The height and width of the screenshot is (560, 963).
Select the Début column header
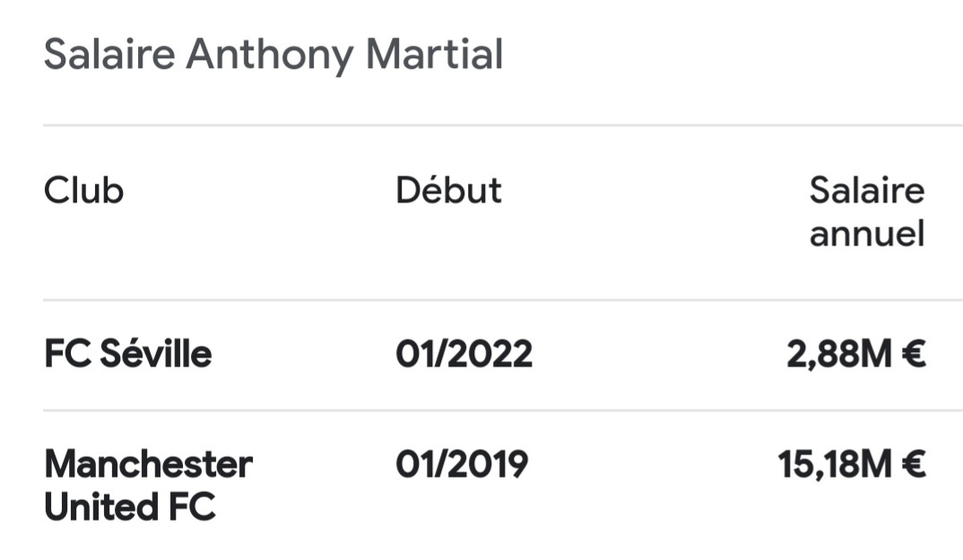[448, 190]
